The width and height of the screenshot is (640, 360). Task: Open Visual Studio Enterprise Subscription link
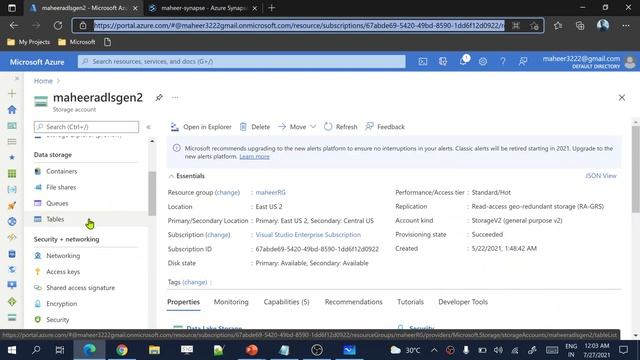pyautogui.click(x=308, y=235)
